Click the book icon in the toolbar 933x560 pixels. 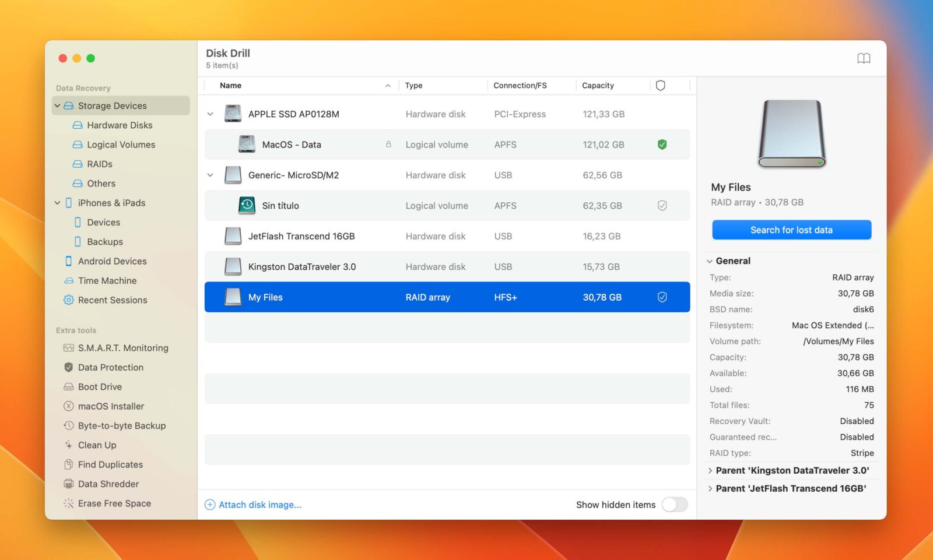(x=864, y=58)
